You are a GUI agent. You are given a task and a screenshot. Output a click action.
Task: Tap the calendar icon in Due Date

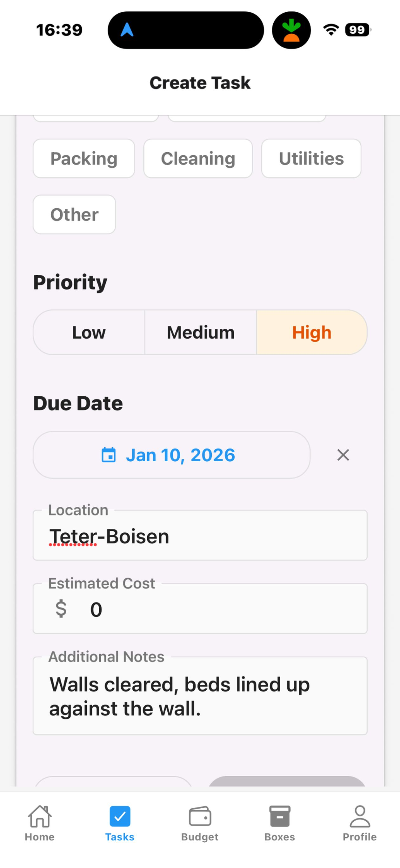(x=109, y=455)
